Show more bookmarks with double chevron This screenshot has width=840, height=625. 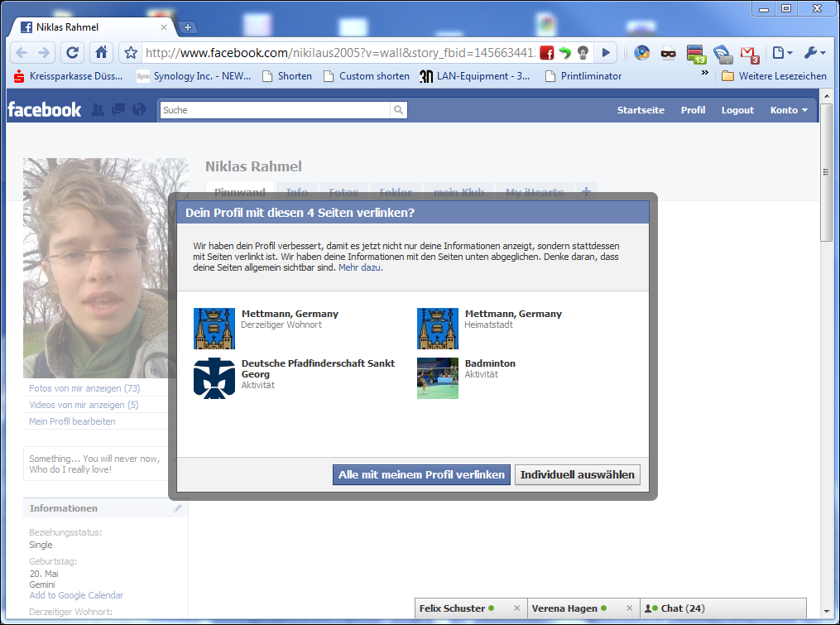click(x=705, y=72)
